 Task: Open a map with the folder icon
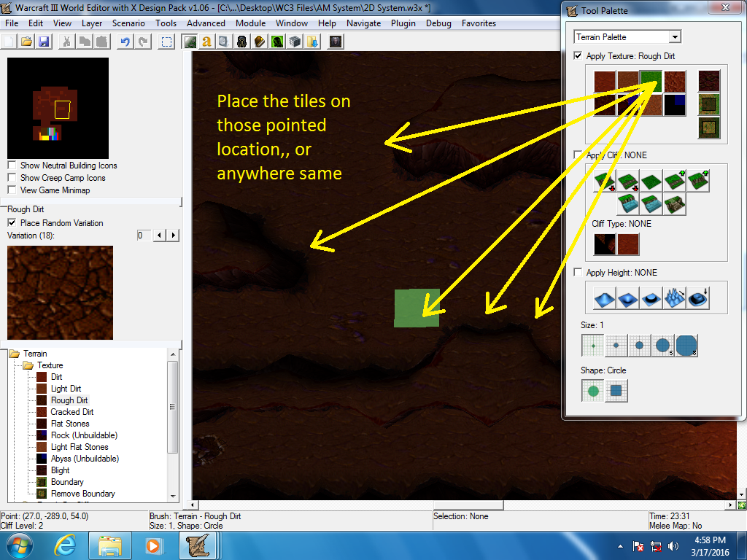[27, 42]
